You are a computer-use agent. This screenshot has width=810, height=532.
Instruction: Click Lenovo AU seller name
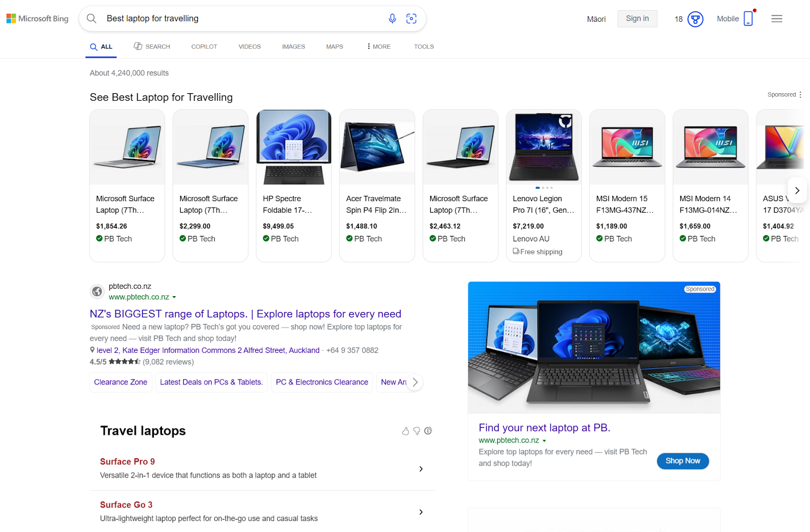(x=531, y=238)
